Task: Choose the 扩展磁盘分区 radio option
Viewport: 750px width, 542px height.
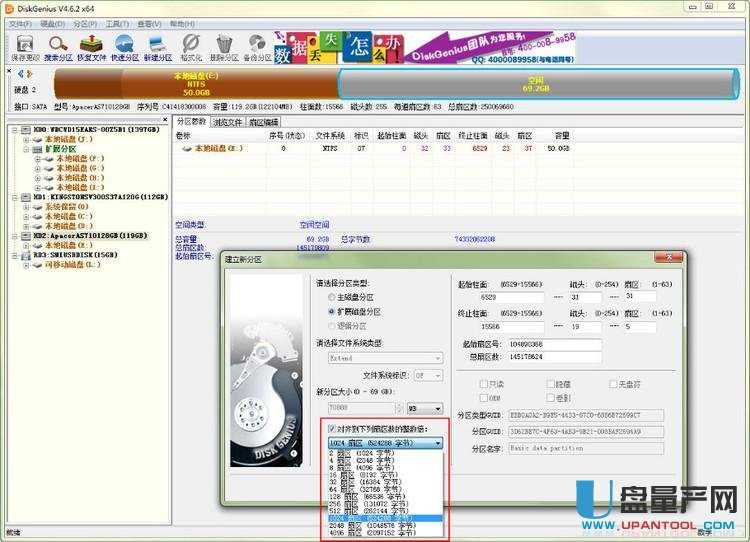Action: (332, 311)
